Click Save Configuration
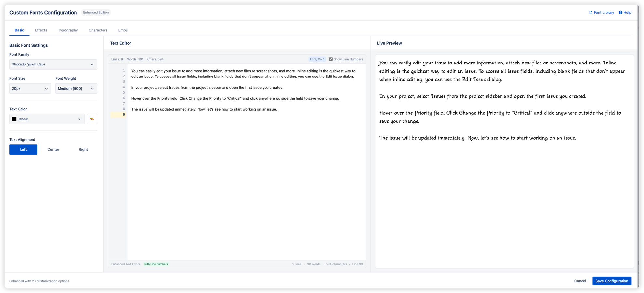The height and width of the screenshot is (293, 644). point(612,281)
